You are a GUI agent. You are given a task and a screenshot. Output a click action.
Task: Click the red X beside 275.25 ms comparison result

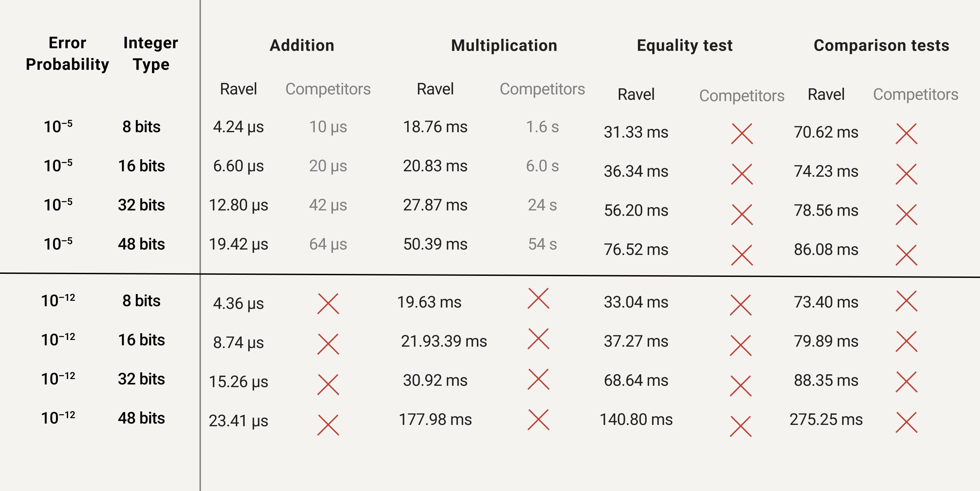(906, 423)
